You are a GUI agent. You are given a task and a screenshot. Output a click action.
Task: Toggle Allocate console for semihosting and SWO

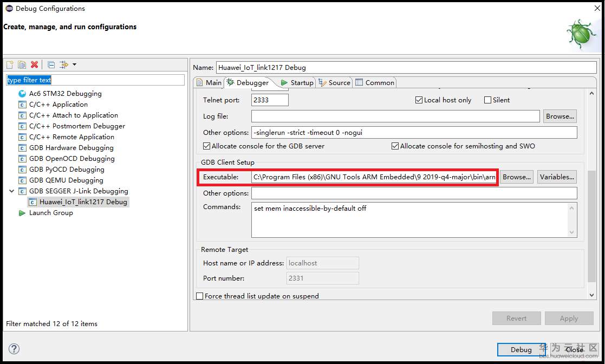[395, 146]
